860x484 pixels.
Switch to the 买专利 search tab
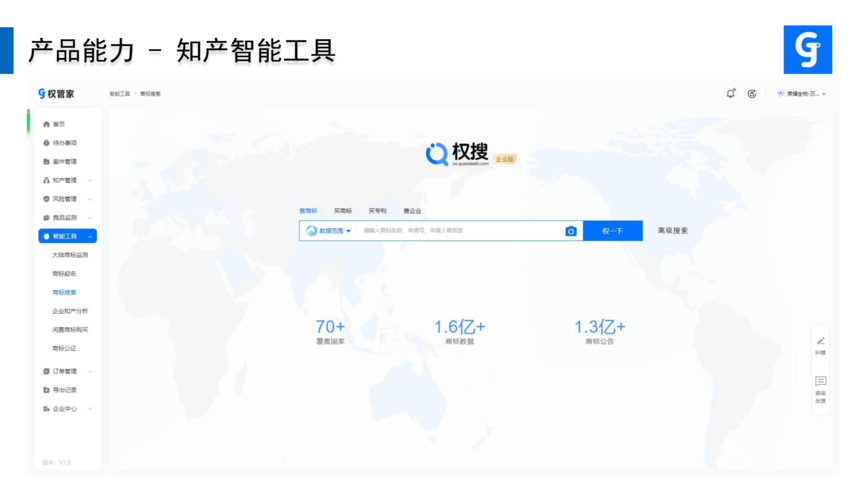click(377, 211)
